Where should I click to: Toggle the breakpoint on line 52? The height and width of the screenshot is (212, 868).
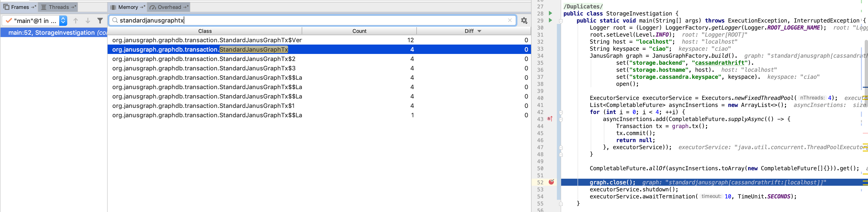(551, 182)
